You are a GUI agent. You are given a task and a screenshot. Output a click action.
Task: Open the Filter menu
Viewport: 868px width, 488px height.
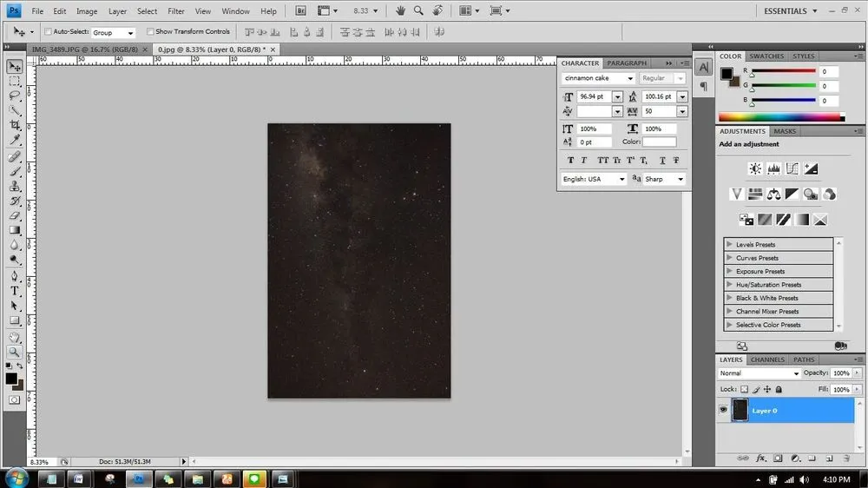(x=176, y=11)
